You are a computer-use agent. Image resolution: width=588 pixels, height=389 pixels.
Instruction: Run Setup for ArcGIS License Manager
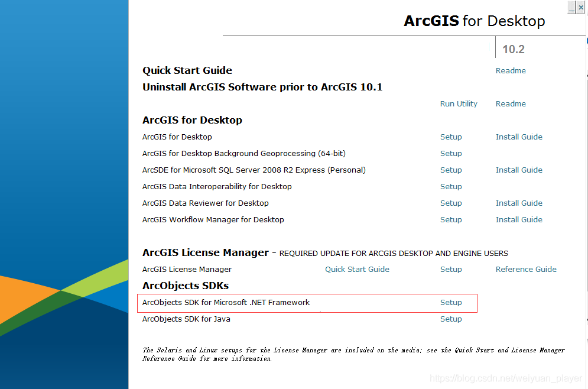(x=451, y=270)
